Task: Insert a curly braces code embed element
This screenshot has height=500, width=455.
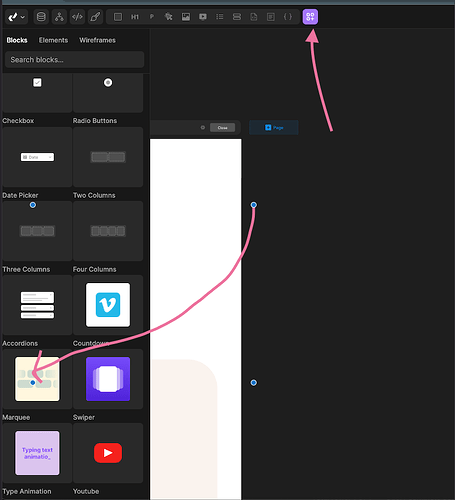Action: coord(288,17)
